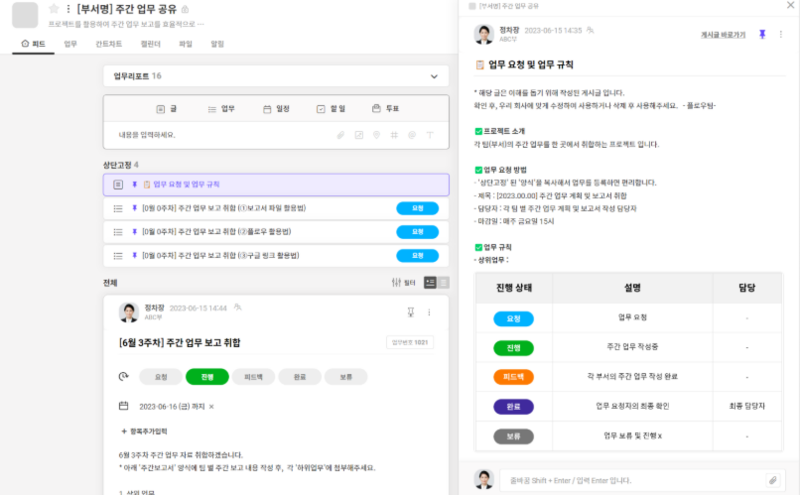Click 요청 status on ③구글 링크 활용법 row
The image size is (800, 495).
pyautogui.click(x=417, y=256)
